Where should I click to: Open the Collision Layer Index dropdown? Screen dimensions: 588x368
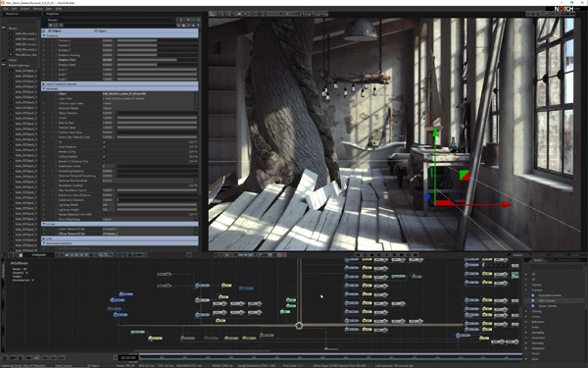pyautogui.click(x=150, y=103)
